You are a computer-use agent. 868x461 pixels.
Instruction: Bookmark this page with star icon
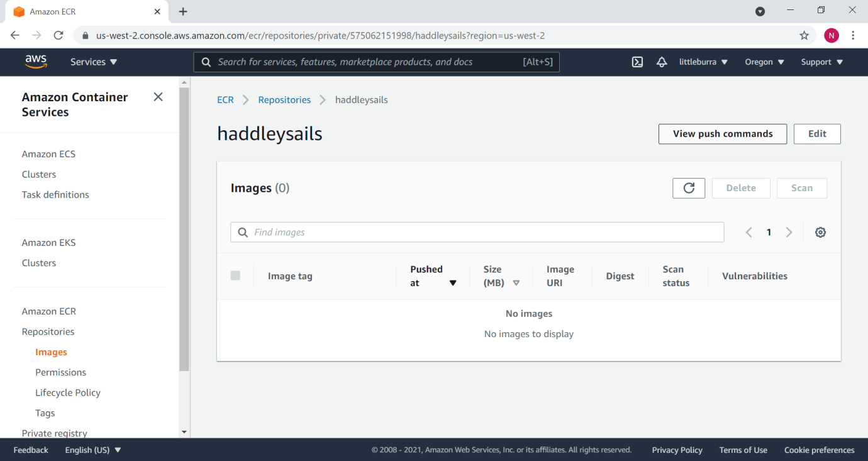click(x=804, y=36)
